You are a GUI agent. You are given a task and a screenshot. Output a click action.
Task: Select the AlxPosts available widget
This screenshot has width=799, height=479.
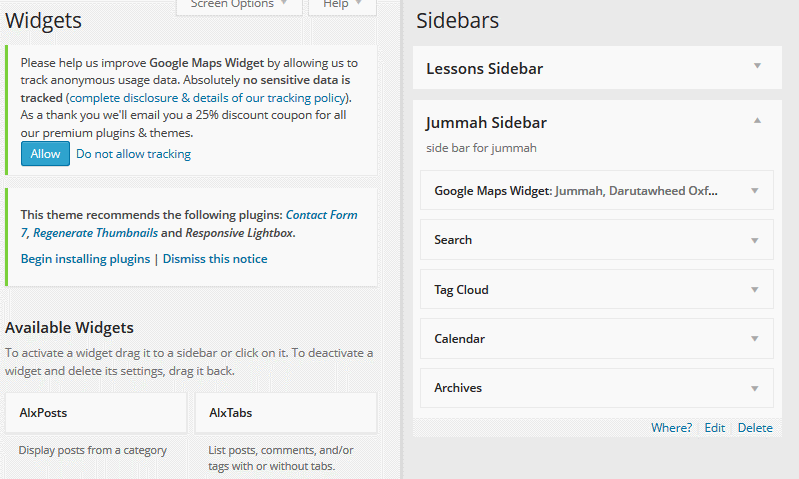click(x=95, y=412)
